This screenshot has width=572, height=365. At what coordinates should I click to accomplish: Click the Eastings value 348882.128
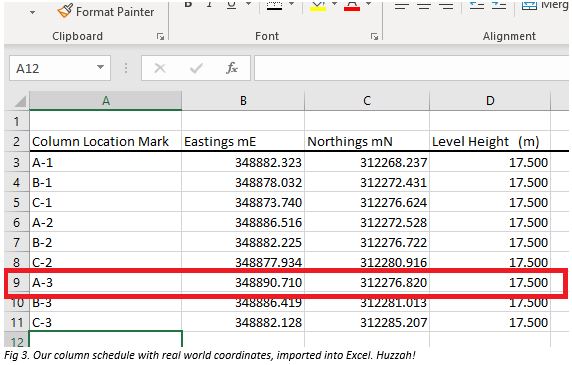[243, 322]
